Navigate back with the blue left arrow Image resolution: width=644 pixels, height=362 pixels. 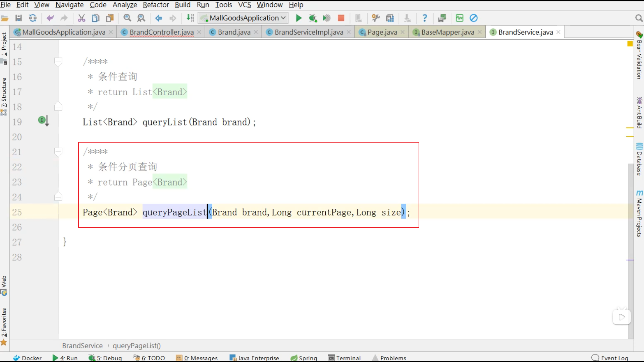(x=159, y=18)
